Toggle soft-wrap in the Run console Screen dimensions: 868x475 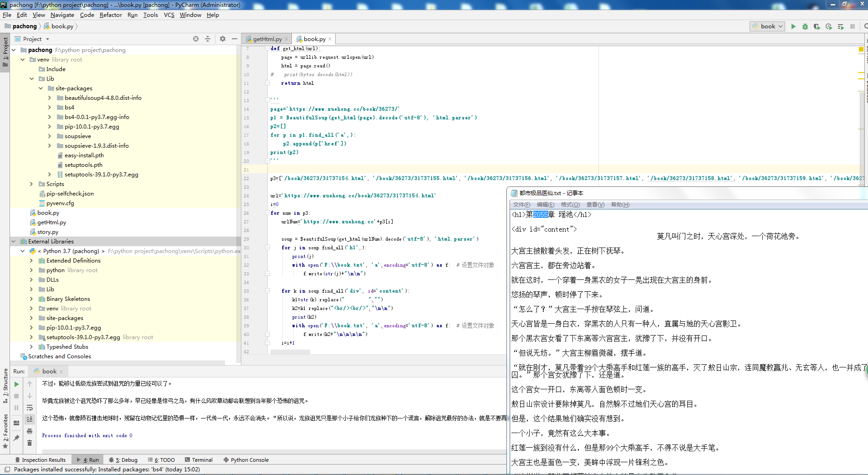pyautogui.click(x=30, y=408)
